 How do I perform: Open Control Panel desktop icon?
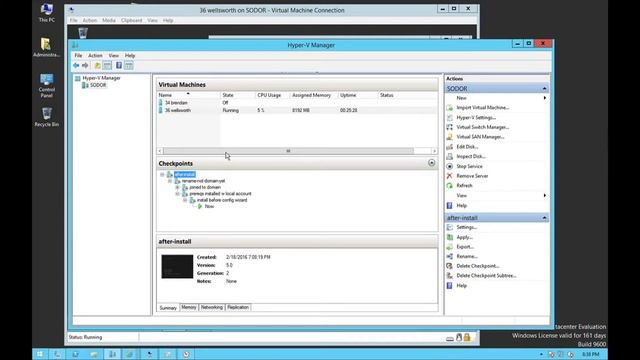coord(47,85)
